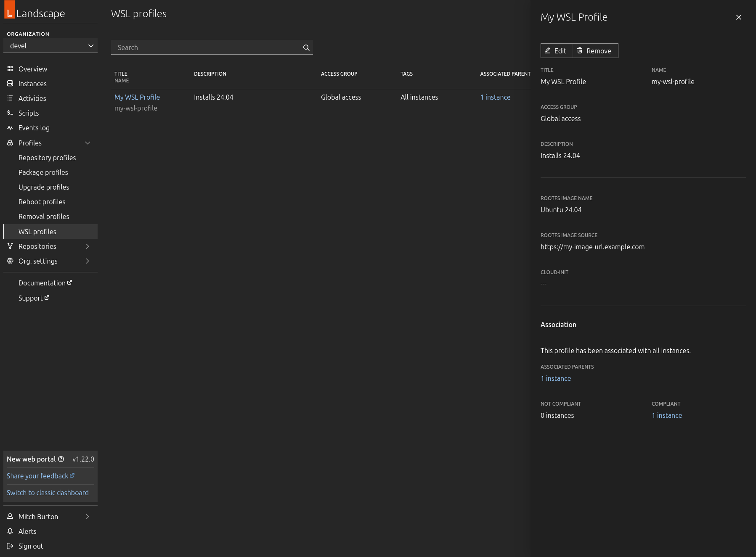
Task: Click the Tags column header
Action: [x=406, y=74]
